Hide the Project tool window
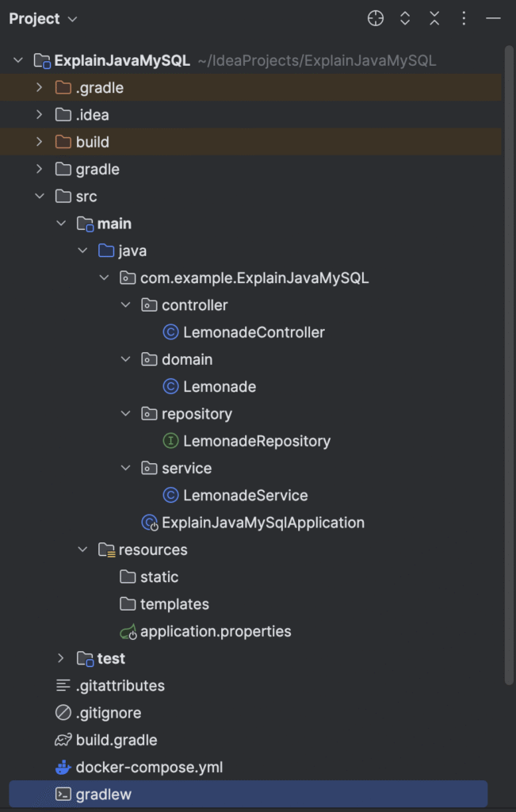Viewport: 516px width, 812px height. (x=493, y=19)
